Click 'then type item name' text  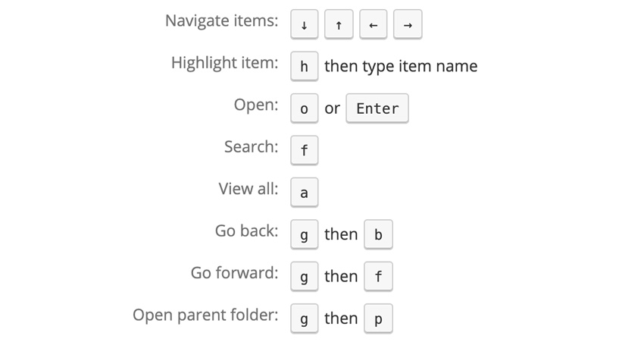pyautogui.click(x=401, y=67)
